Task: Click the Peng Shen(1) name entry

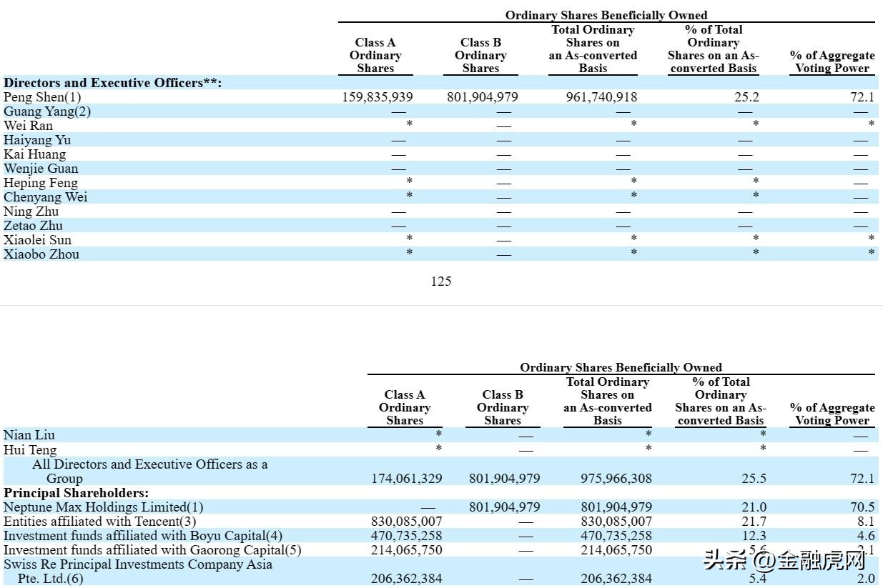Action: (42, 97)
